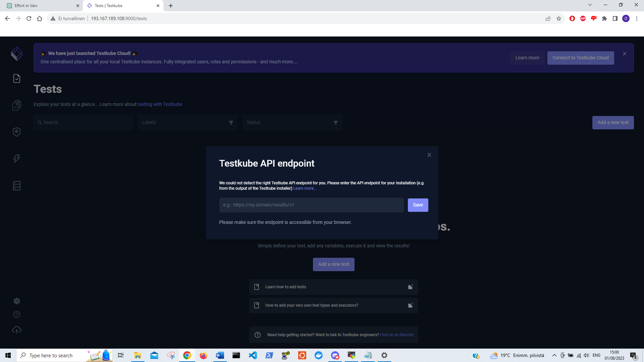Open Find us on Discord link
The image size is (644, 362).
click(x=396, y=335)
